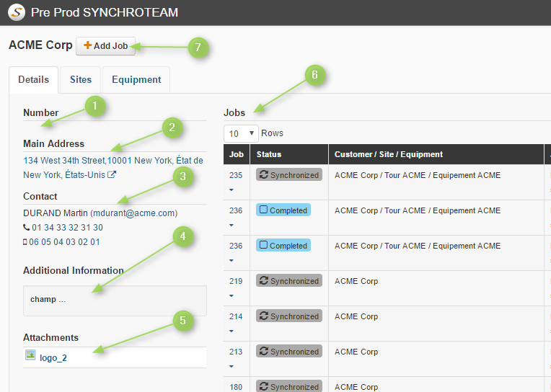Click the sync icon in job 180 status

coord(264,386)
